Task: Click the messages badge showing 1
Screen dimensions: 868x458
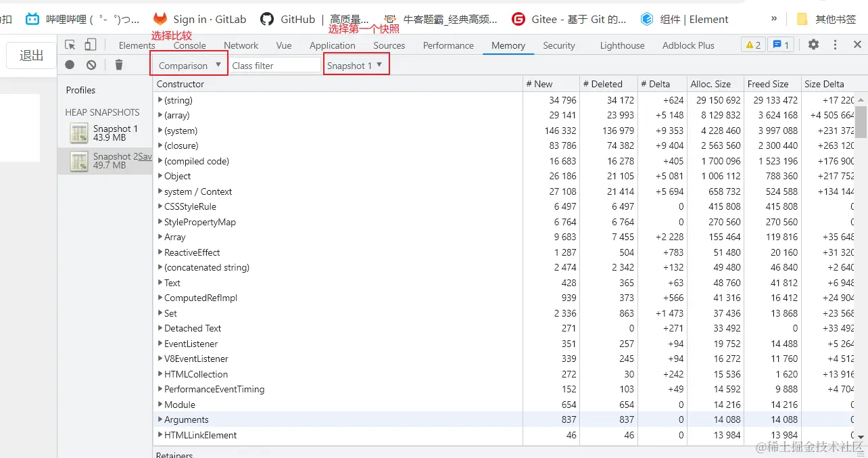Action: point(781,45)
